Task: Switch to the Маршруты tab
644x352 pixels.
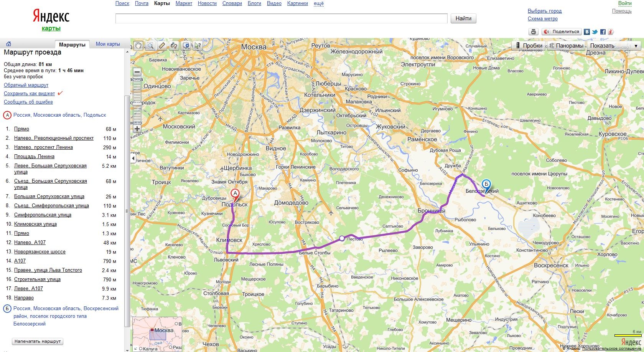Action: [x=72, y=45]
